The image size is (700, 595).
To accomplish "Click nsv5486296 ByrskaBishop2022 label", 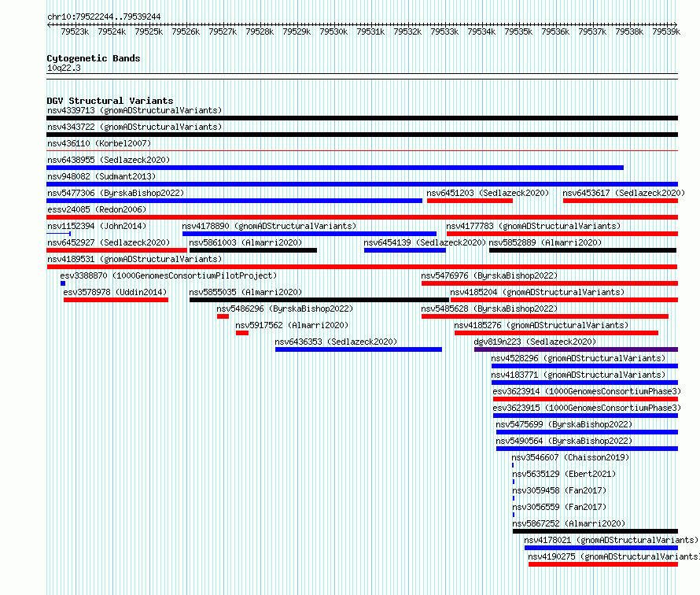I will tap(285, 309).
